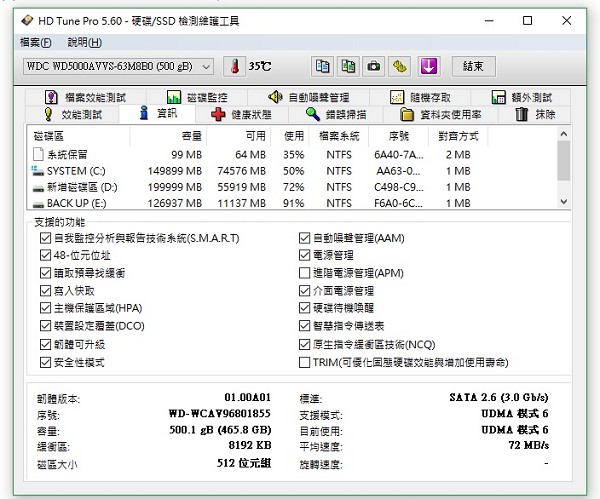Click the 檔案系統 column header
The image size is (600, 499).
(x=339, y=136)
